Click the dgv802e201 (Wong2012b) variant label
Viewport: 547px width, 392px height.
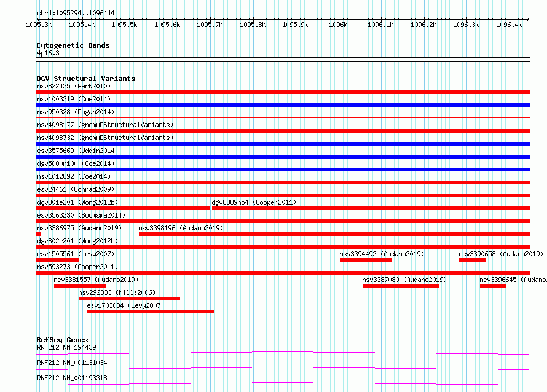(x=77, y=241)
